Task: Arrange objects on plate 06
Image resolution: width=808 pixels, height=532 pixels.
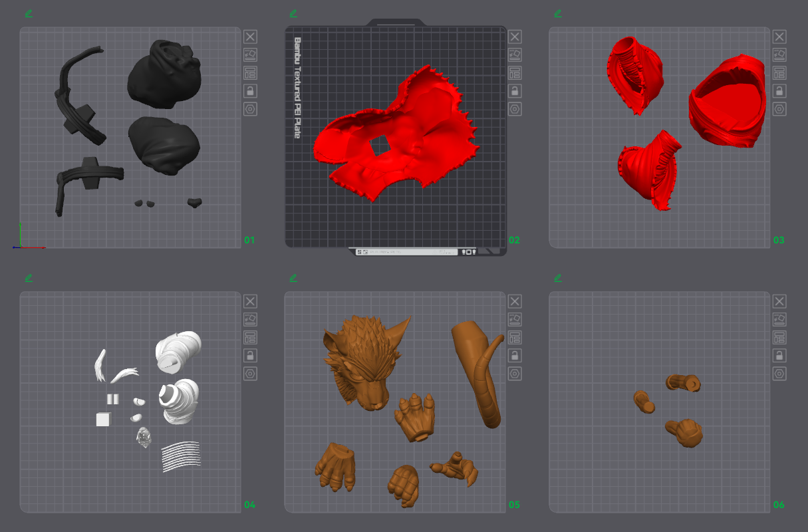Action: (779, 337)
